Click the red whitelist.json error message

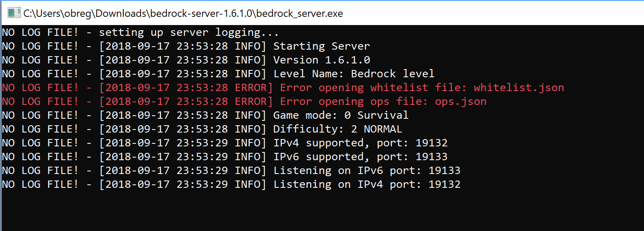click(422, 88)
